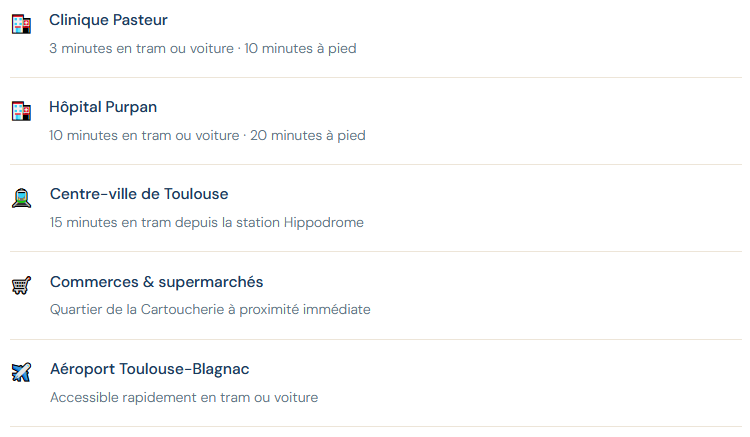Select the Hôpital Purpan heading
This screenshot has width=750, height=437.
[103, 107]
